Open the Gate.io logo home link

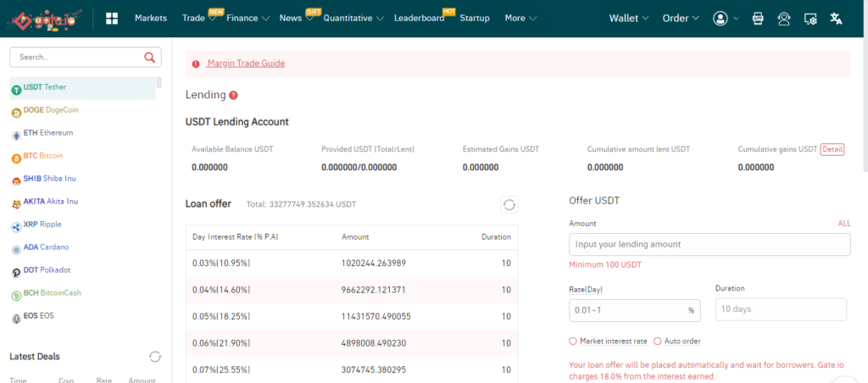[x=45, y=19]
